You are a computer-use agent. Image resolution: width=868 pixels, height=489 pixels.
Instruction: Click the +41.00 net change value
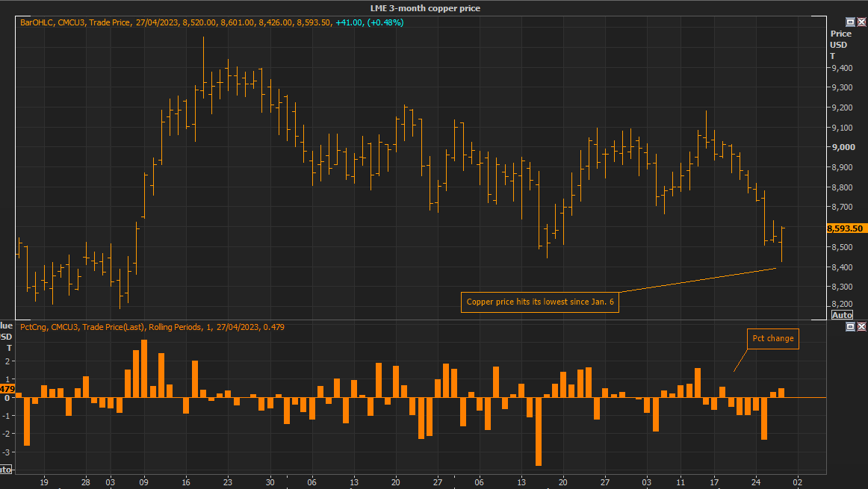coord(349,22)
